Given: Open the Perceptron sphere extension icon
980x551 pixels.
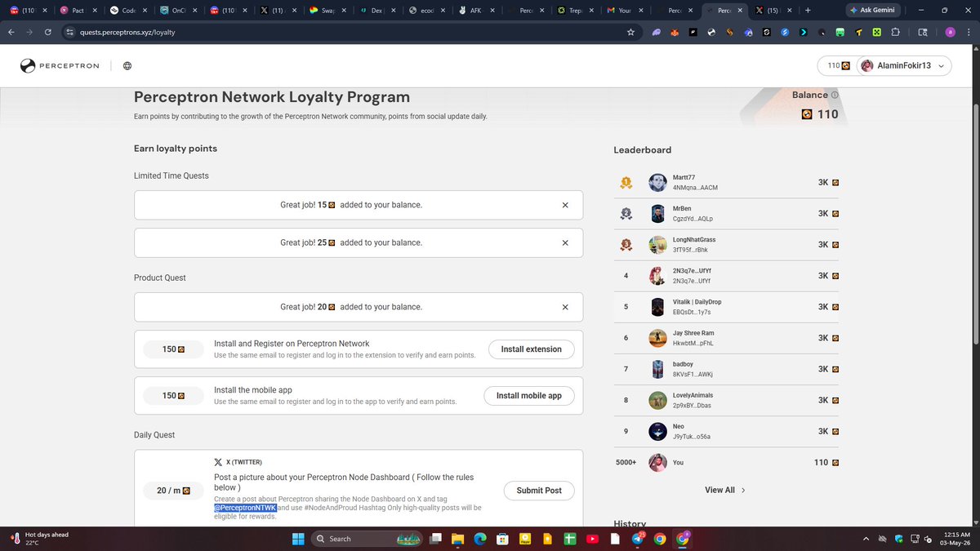Looking at the screenshot, I should point(710,32).
